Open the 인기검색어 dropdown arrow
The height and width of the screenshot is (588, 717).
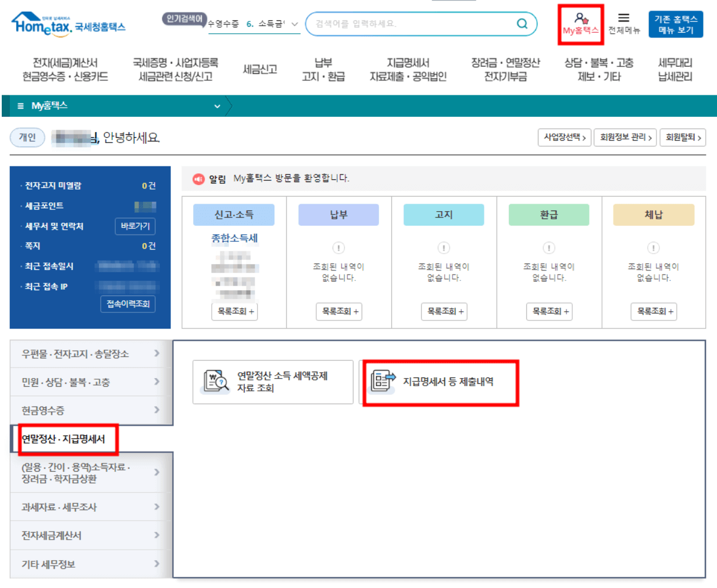click(x=295, y=25)
